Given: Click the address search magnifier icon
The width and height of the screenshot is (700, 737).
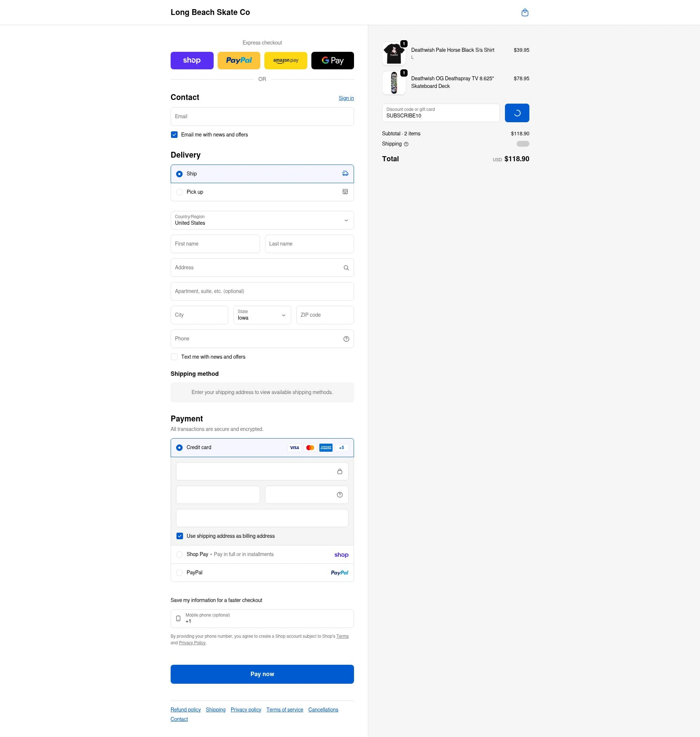Looking at the screenshot, I should [x=346, y=267].
